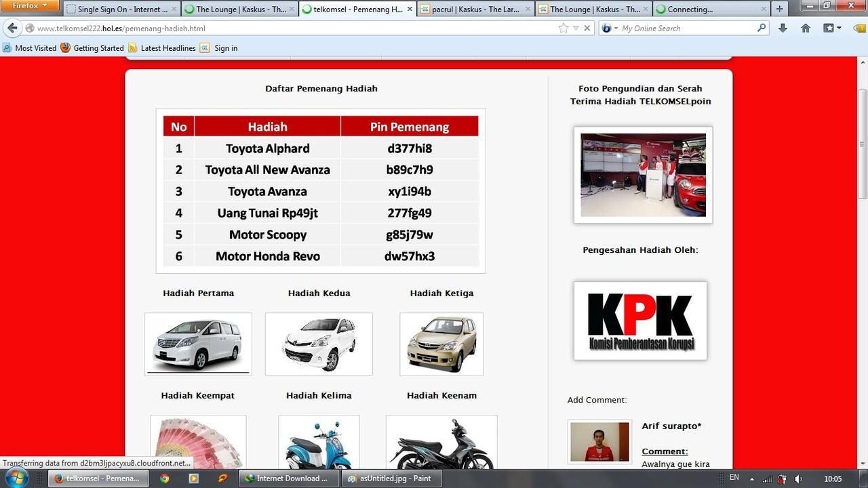The width and height of the screenshot is (868, 488).
Task: Open the Downloads arrow icon
Action: (783, 28)
